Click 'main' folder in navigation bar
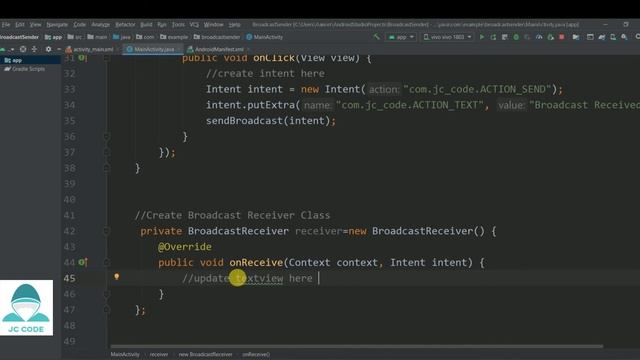Screen dimensions: 640x360 [x=97, y=37]
